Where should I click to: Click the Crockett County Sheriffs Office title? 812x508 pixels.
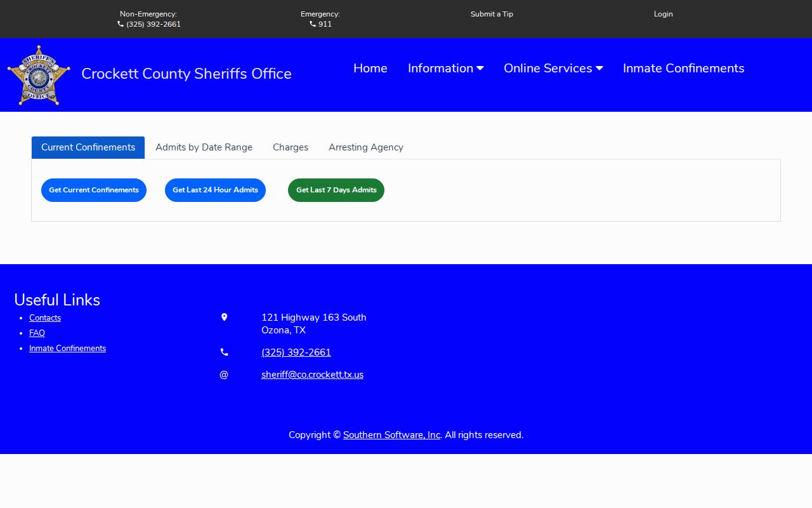(187, 74)
